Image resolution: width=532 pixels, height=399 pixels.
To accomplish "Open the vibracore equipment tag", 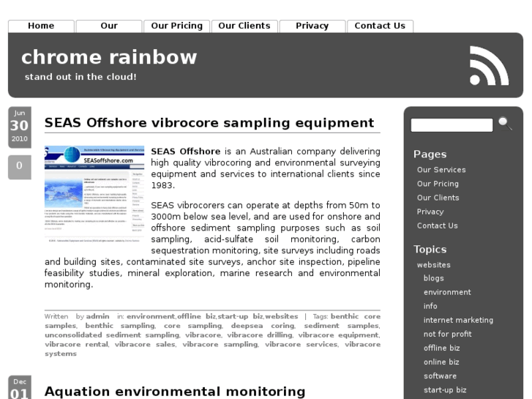I will point(338,335).
